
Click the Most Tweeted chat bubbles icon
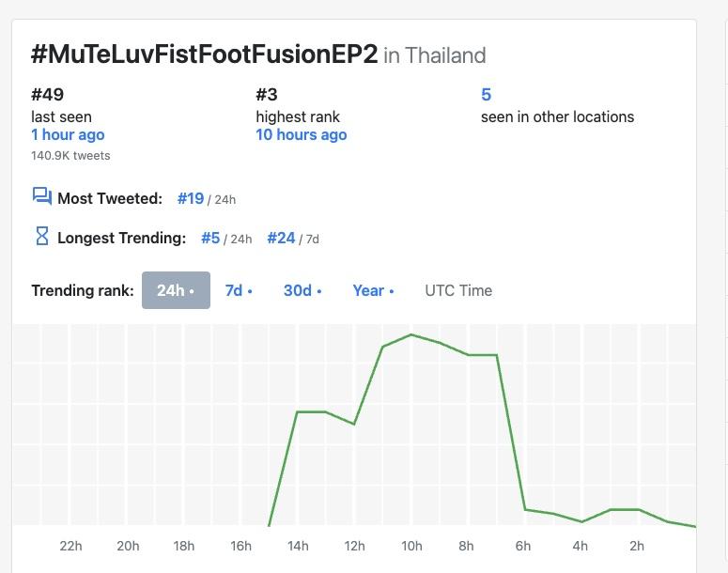pos(41,196)
